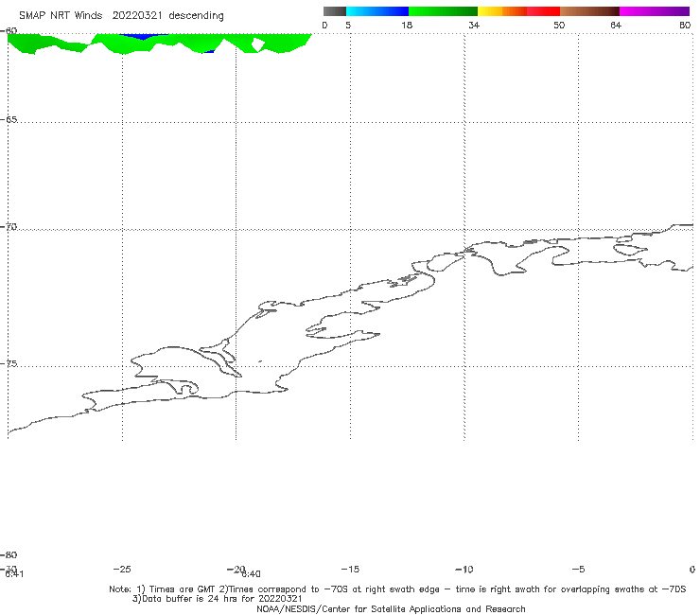The height and width of the screenshot is (615, 700).
Task: Click the title "SMAP NRT Winds 20220321 descending"
Action: (121, 16)
